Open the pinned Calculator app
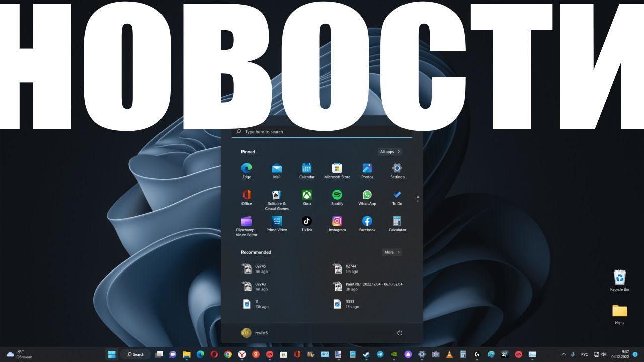Screen dimensions: 644x362 click(397, 224)
